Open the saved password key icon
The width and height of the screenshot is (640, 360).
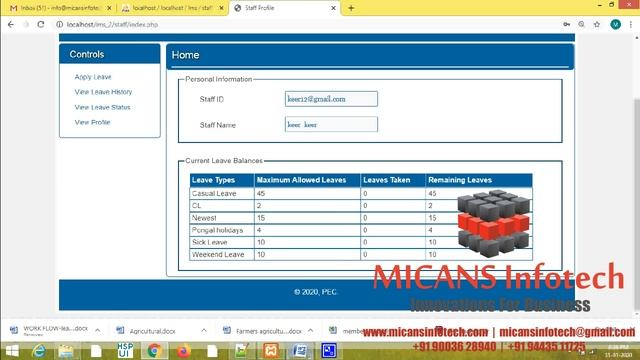(x=567, y=24)
